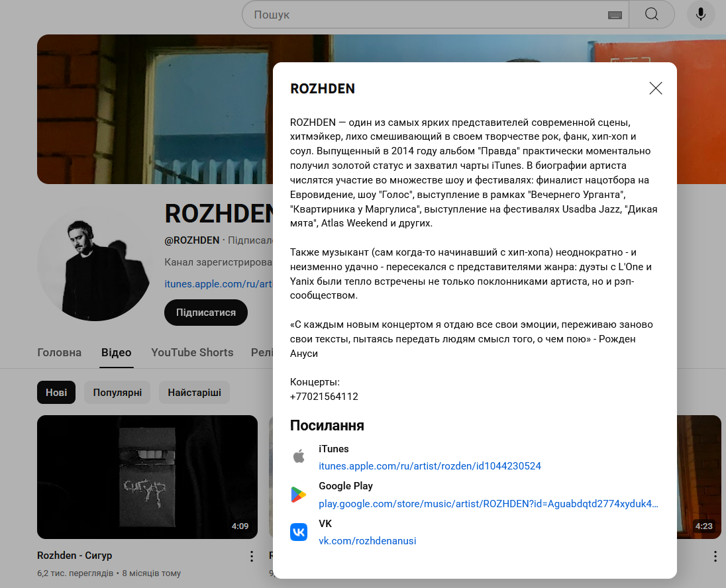Open the on-screen keyboard icon
726x588 pixels.
[x=614, y=15]
